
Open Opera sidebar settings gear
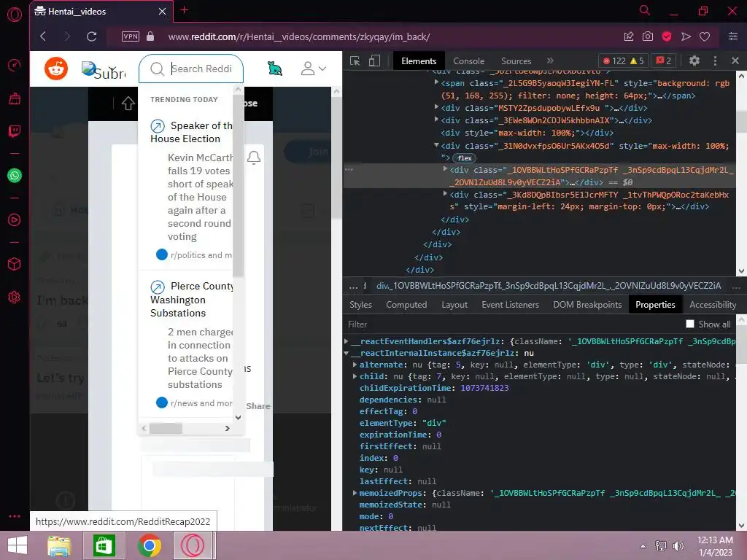click(15, 297)
